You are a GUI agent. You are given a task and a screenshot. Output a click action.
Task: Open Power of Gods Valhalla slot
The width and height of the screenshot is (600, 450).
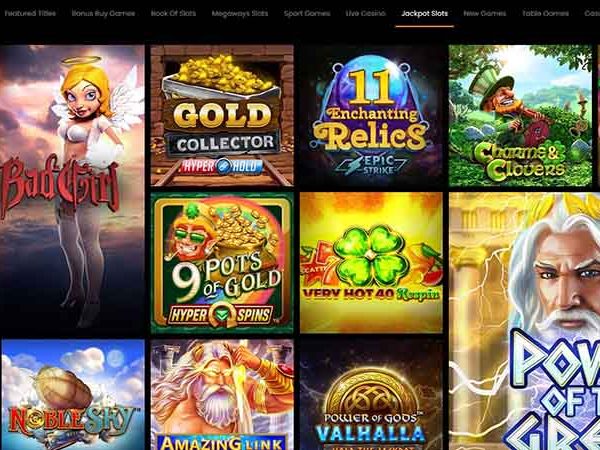click(x=371, y=395)
